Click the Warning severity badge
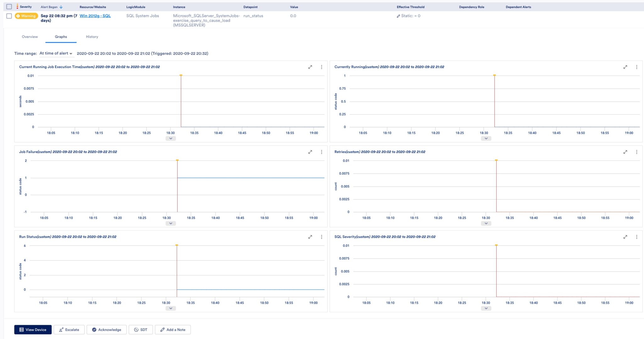This screenshot has width=644, height=339. point(26,15)
